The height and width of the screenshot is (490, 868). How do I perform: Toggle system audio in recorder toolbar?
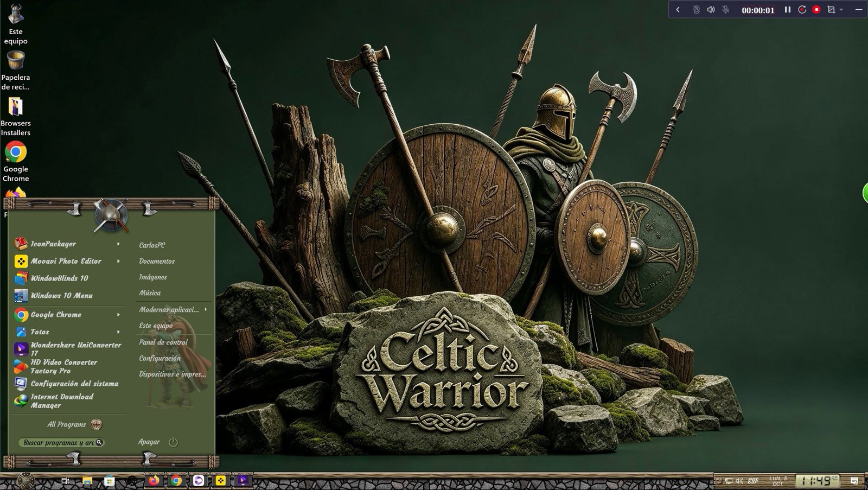711,10
